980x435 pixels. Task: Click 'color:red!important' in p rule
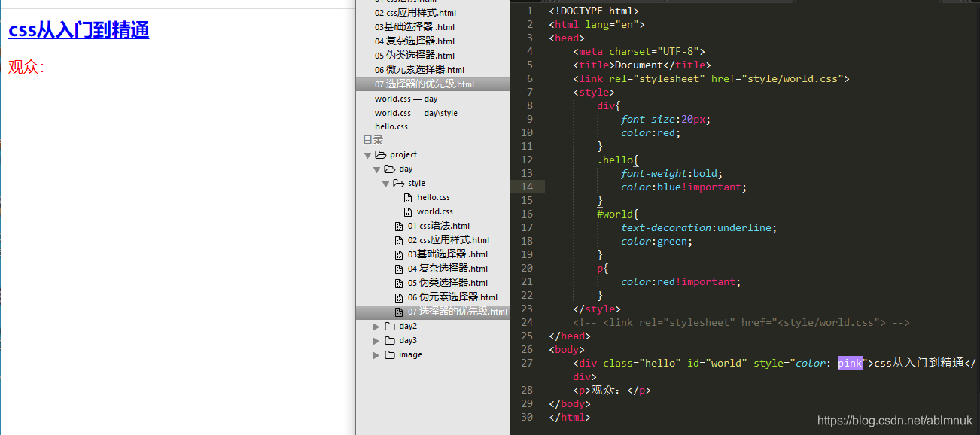[x=678, y=281]
